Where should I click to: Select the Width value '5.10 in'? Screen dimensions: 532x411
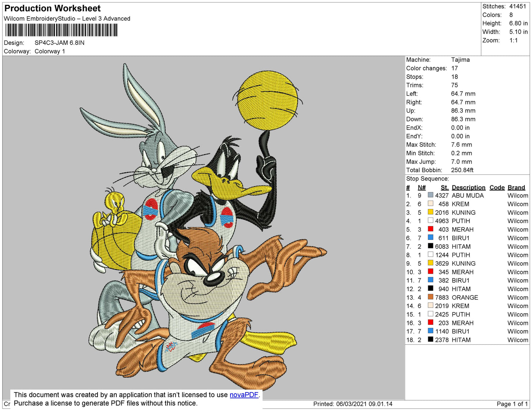[518, 32]
